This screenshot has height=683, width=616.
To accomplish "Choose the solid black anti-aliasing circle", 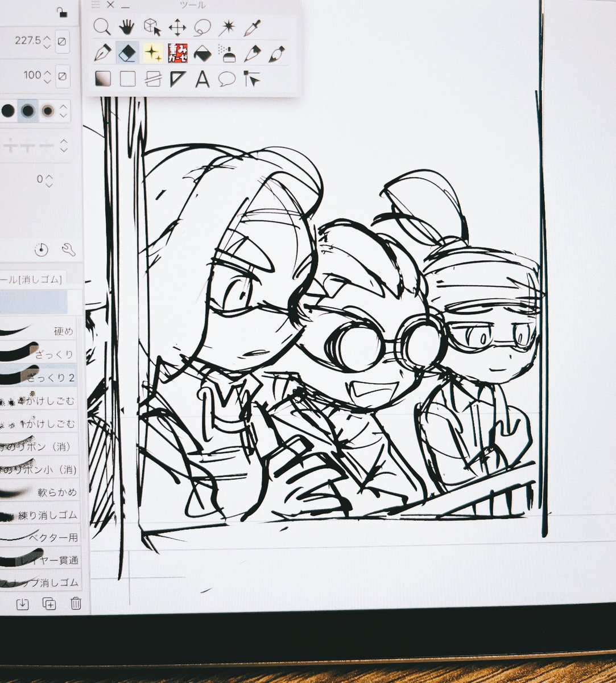I will [7, 110].
